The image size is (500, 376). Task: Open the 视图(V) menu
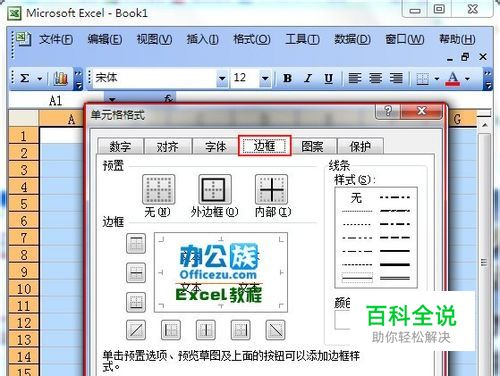pyautogui.click(x=154, y=39)
